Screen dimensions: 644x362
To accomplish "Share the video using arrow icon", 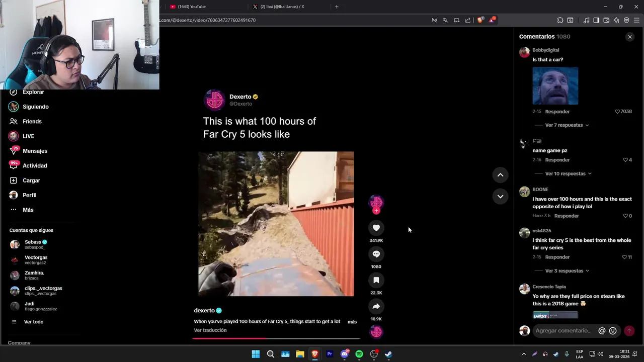I will tap(376, 306).
